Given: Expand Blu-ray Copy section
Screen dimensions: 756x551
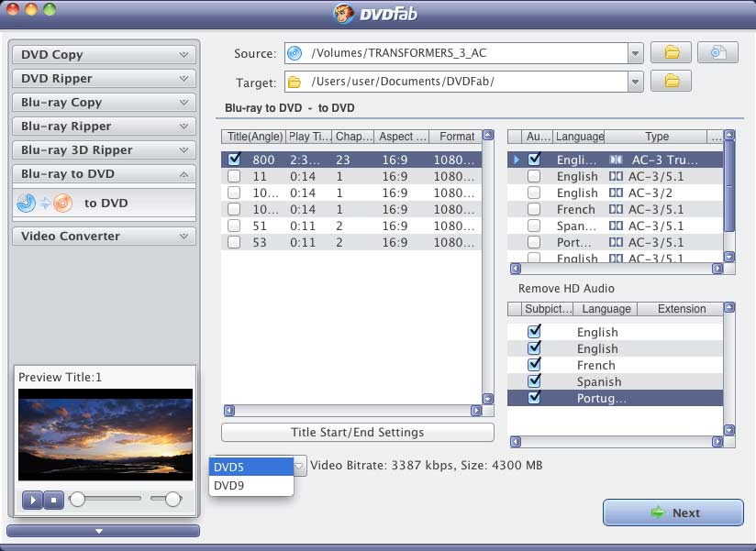Looking at the screenshot, I should (105, 102).
